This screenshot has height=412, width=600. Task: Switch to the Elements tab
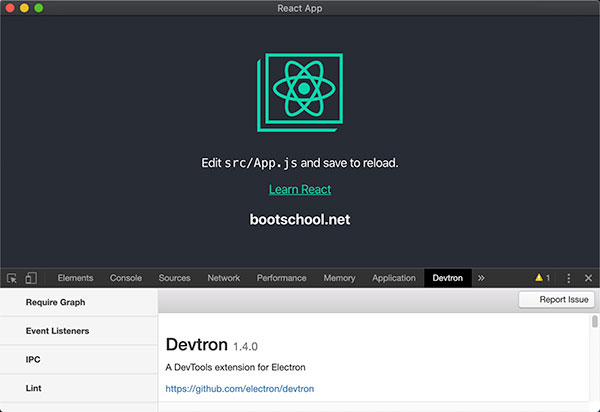click(75, 278)
